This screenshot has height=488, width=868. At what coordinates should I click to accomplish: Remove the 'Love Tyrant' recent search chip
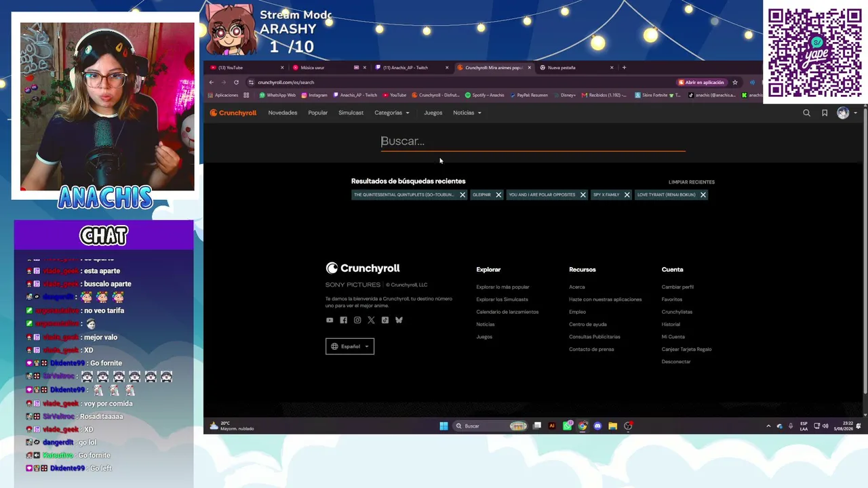point(703,195)
